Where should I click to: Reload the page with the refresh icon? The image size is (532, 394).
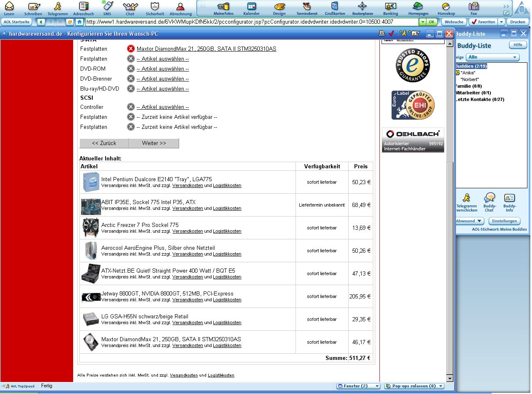[70, 22]
